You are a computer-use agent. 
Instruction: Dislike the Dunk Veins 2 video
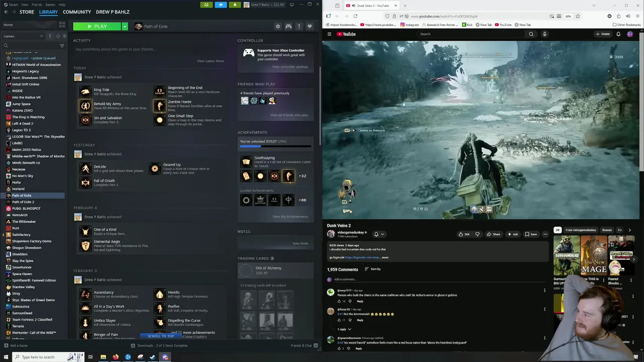click(x=477, y=234)
